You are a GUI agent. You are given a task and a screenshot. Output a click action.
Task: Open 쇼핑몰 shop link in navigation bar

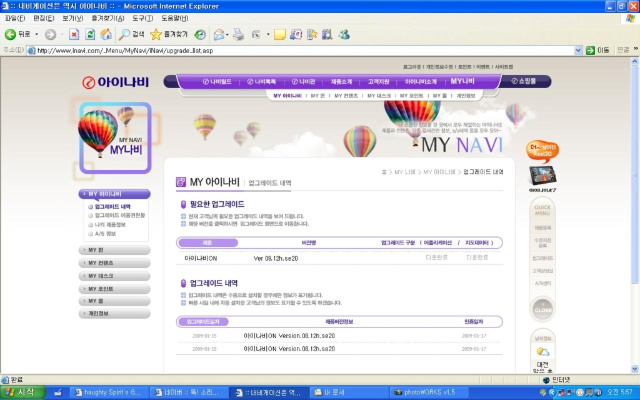[x=524, y=81]
